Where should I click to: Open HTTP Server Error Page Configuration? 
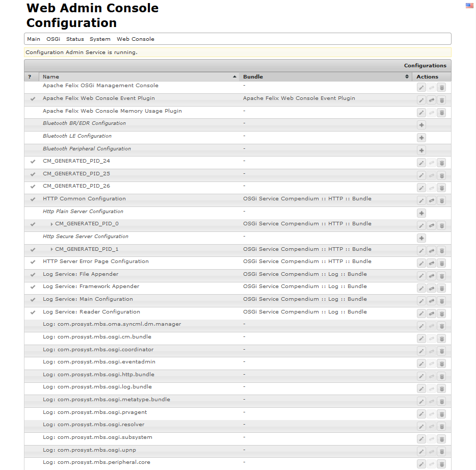click(x=95, y=262)
